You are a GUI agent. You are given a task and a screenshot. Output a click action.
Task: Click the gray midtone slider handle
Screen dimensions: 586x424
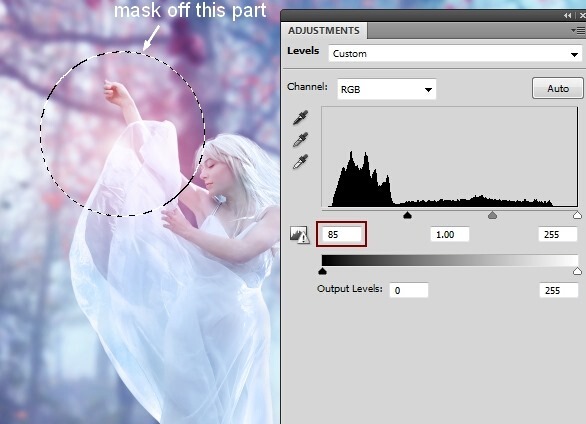pyautogui.click(x=492, y=215)
